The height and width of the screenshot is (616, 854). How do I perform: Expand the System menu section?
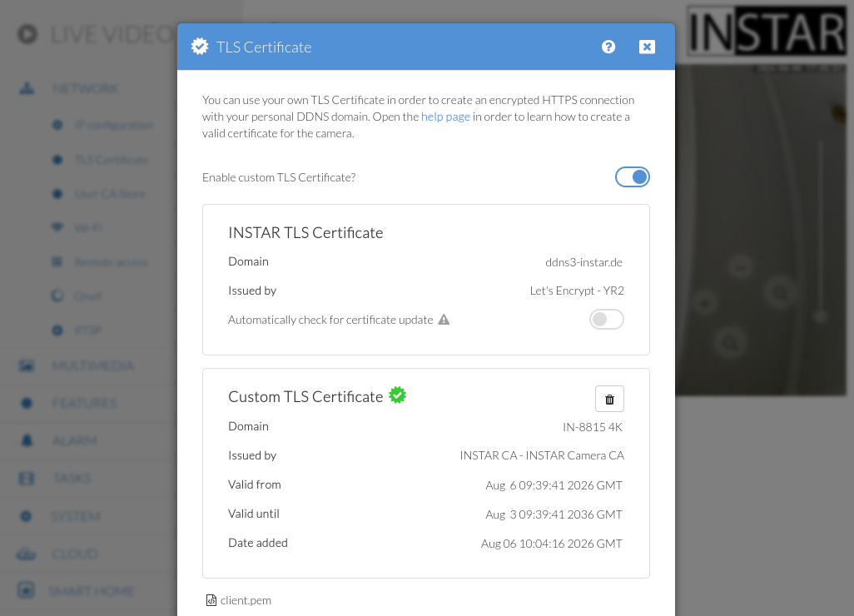point(76,516)
